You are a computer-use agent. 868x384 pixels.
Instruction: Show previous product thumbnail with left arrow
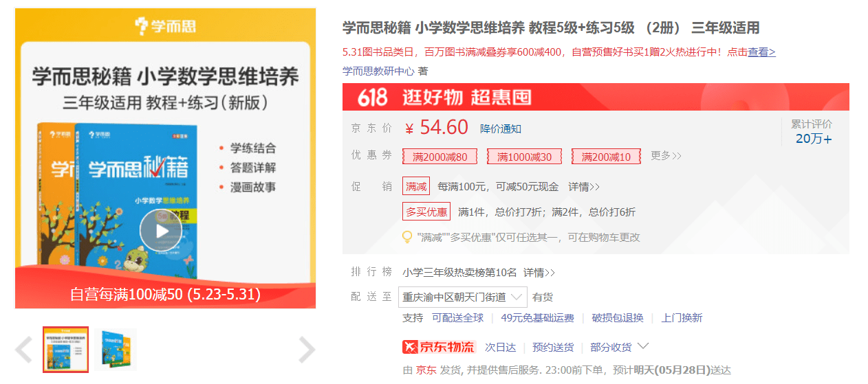coord(23,350)
